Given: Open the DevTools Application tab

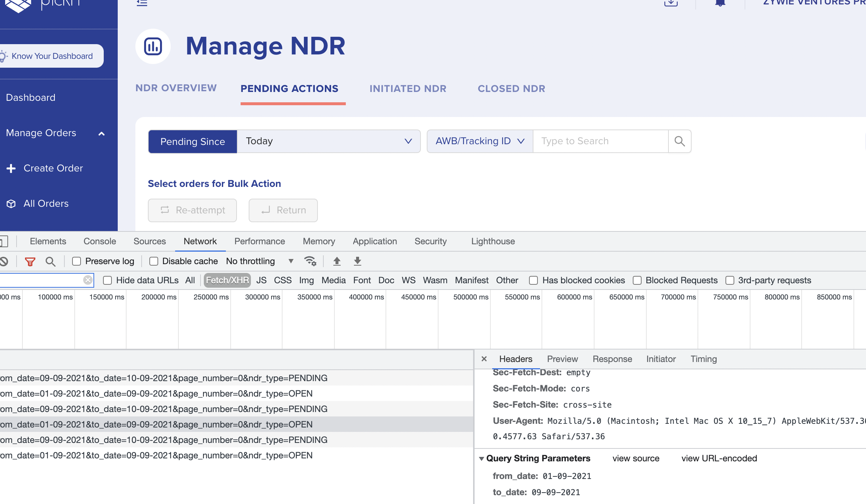Looking at the screenshot, I should (375, 241).
